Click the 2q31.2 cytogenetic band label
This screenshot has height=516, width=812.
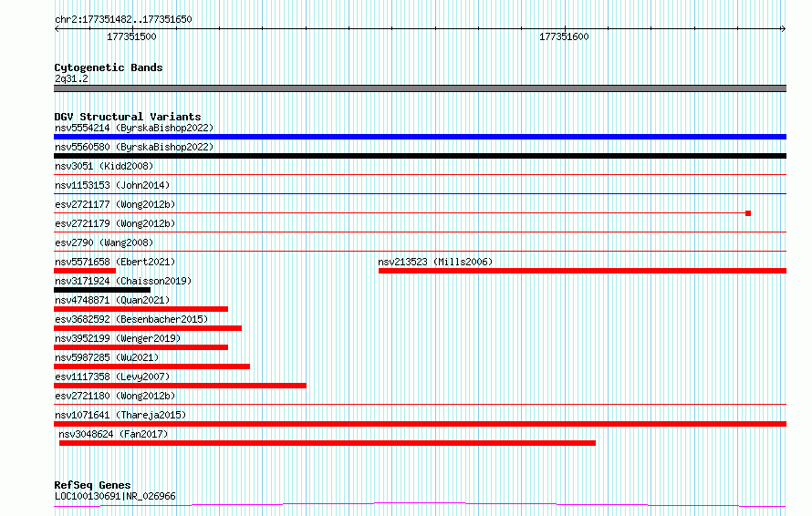pos(71,78)
